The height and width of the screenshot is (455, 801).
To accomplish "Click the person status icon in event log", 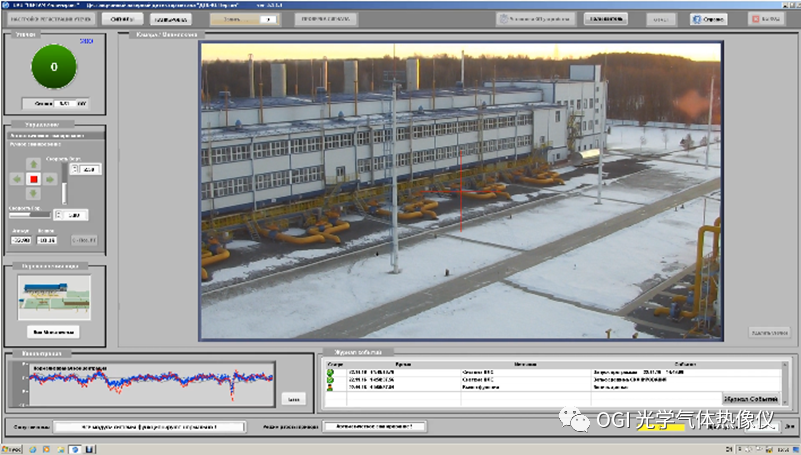I will click(330, 388).
